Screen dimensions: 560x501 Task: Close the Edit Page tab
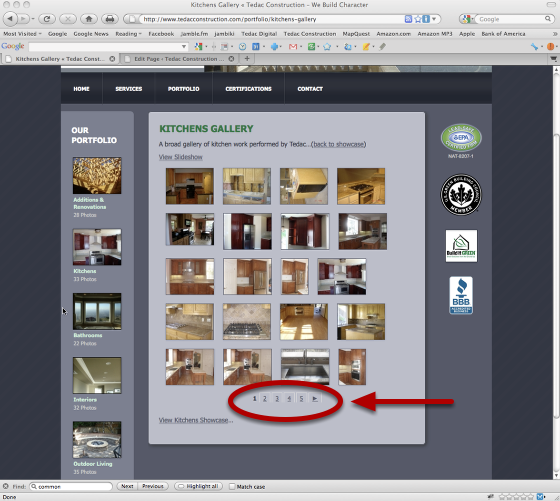(231, 59)
